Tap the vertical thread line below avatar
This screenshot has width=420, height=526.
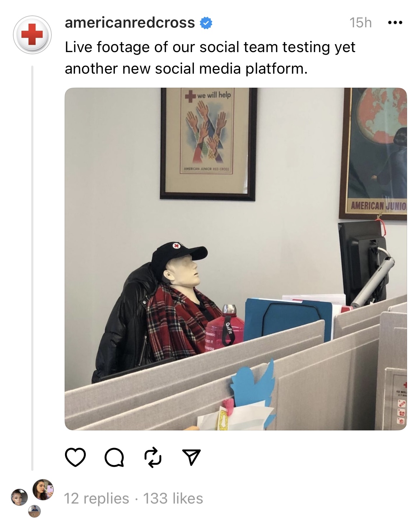(x=32, y=268)
